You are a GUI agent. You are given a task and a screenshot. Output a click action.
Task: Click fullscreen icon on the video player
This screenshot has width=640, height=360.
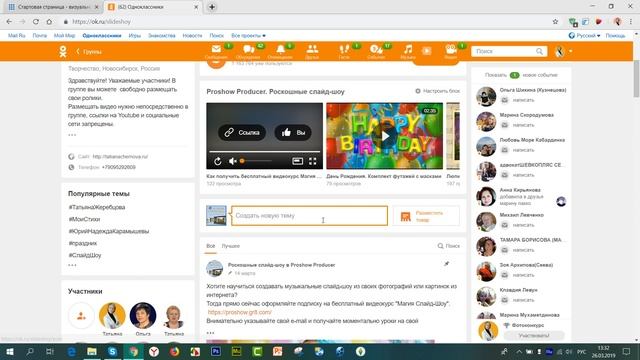coord(313,161)
